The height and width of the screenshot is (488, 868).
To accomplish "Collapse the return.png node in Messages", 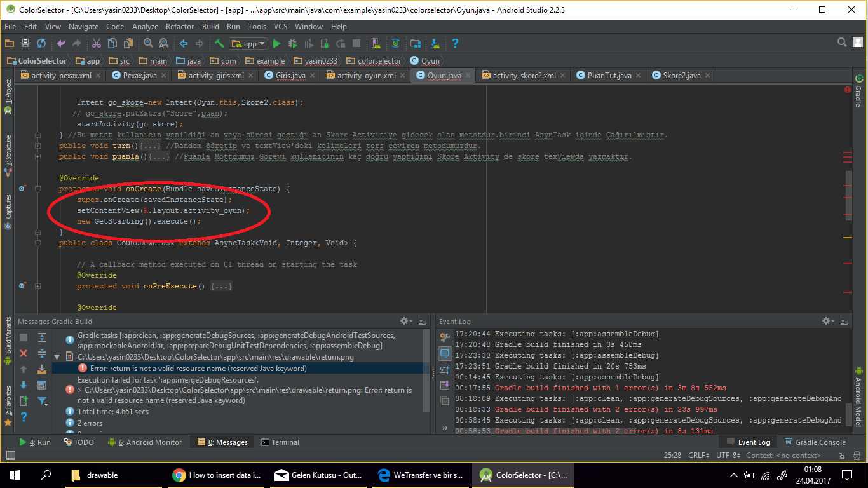I will click(x=57, y=357).
